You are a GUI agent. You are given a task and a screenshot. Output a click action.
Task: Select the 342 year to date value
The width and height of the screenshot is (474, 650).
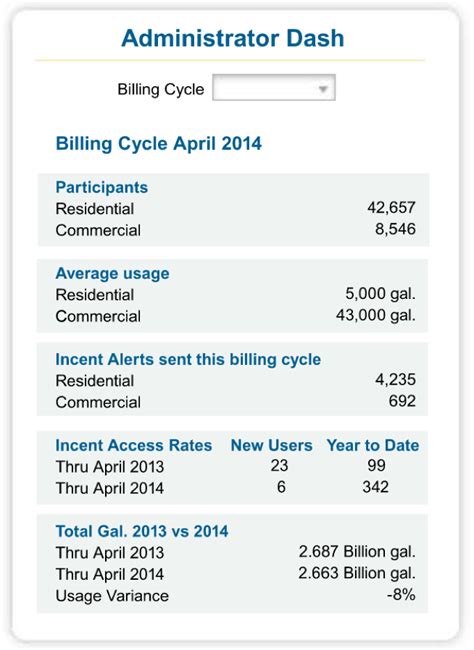[x=376, y=487]
